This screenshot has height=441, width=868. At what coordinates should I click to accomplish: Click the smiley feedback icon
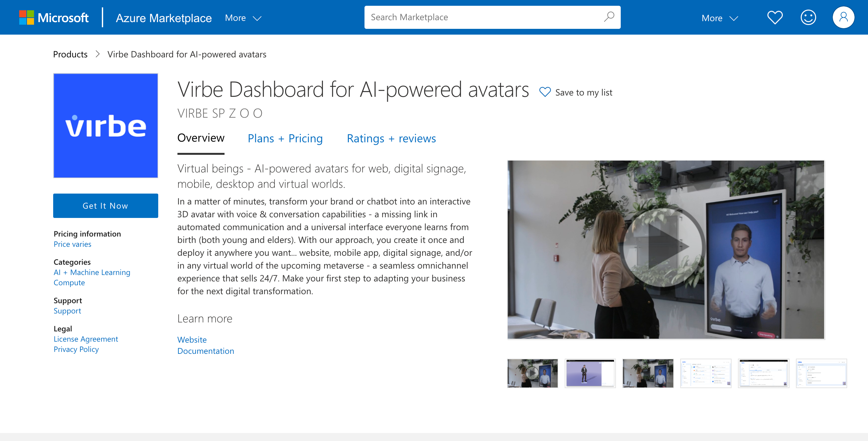pyautogui.click(x=808, y=18)
